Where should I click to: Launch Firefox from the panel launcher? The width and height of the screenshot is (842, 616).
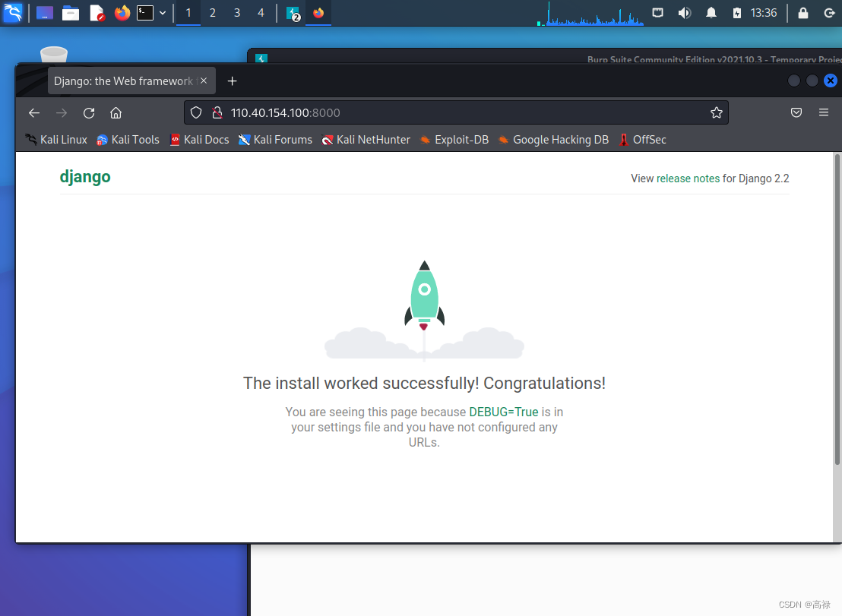coord(122,13)
